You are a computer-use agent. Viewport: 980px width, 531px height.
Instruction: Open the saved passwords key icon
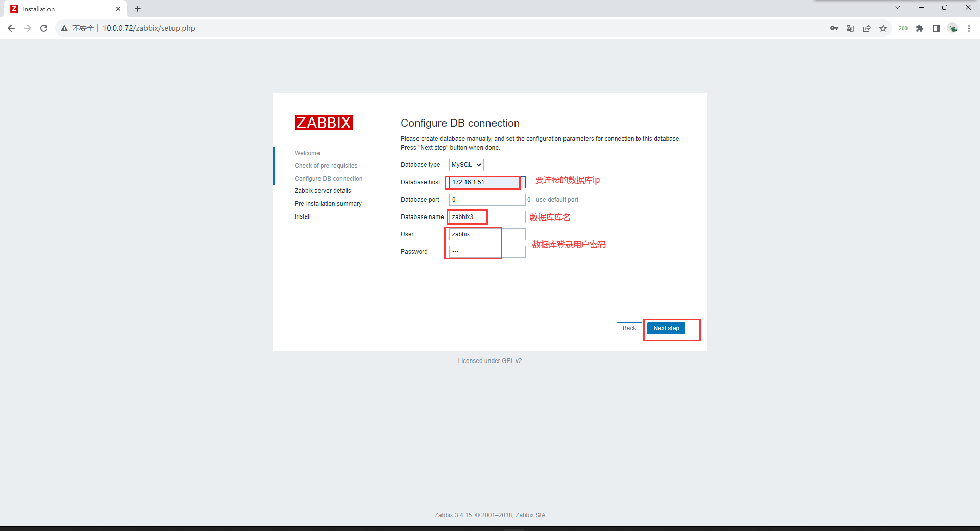pyautogui.click(x=834, y=28)
